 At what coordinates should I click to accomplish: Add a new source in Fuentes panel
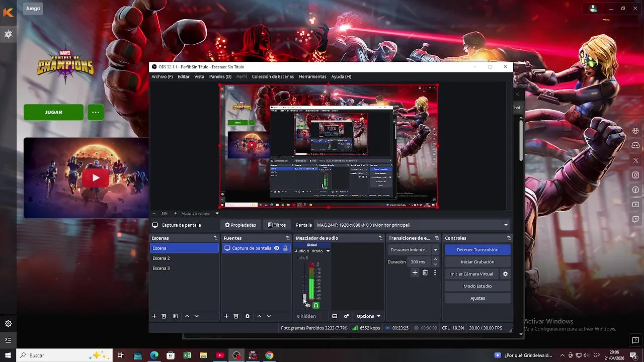(x=226, y=316)
